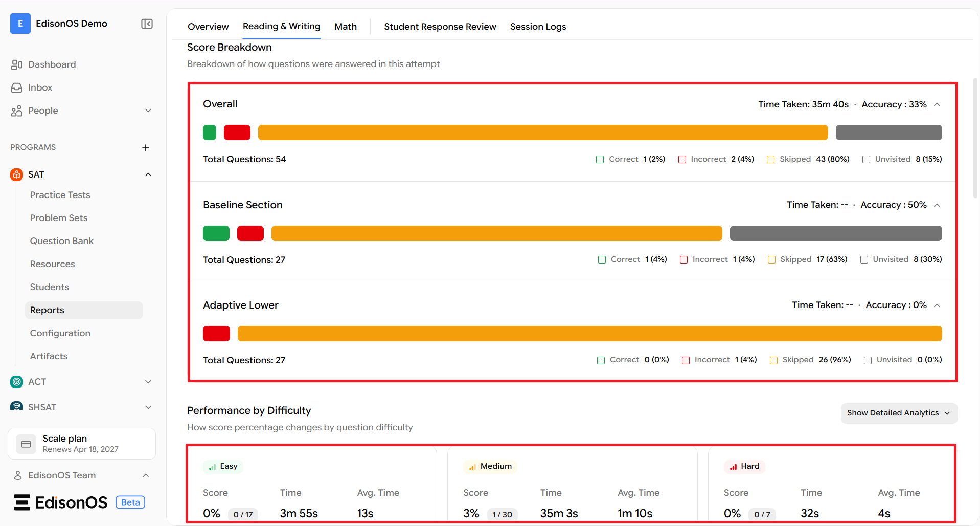Toggle the Correct checkbox in the Overall legend
980x526 pixels.
pos(600,160)
